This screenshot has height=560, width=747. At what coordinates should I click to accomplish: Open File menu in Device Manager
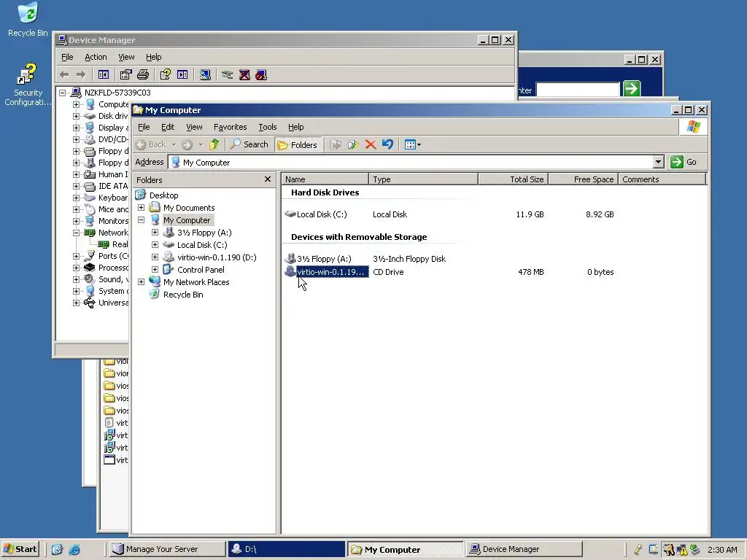coord(67,57)
